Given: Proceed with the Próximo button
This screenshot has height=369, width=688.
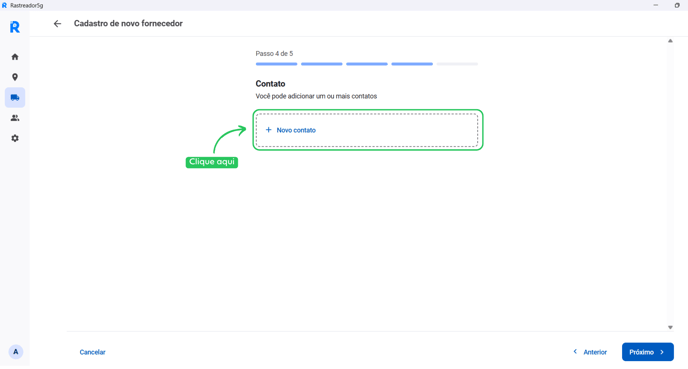Looking at the screenshot, I should click(x=648, y=352).
